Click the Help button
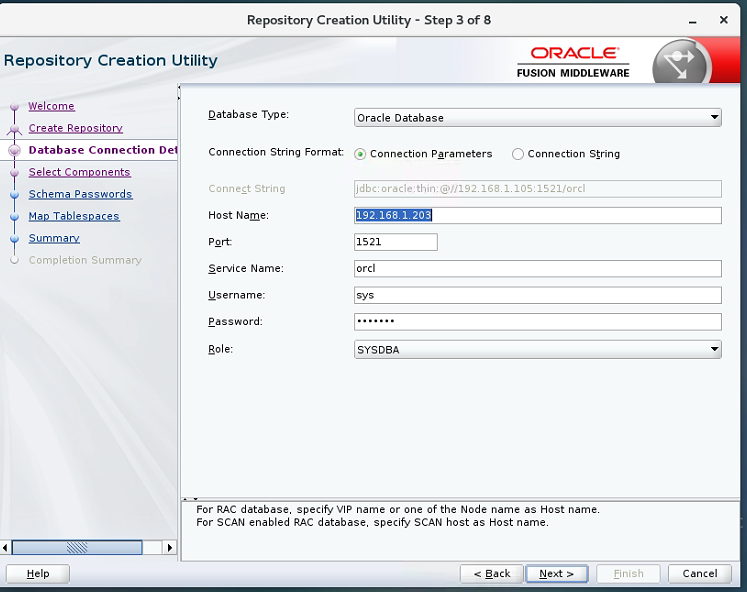This screenshot has height=592, width=747. 38,573
